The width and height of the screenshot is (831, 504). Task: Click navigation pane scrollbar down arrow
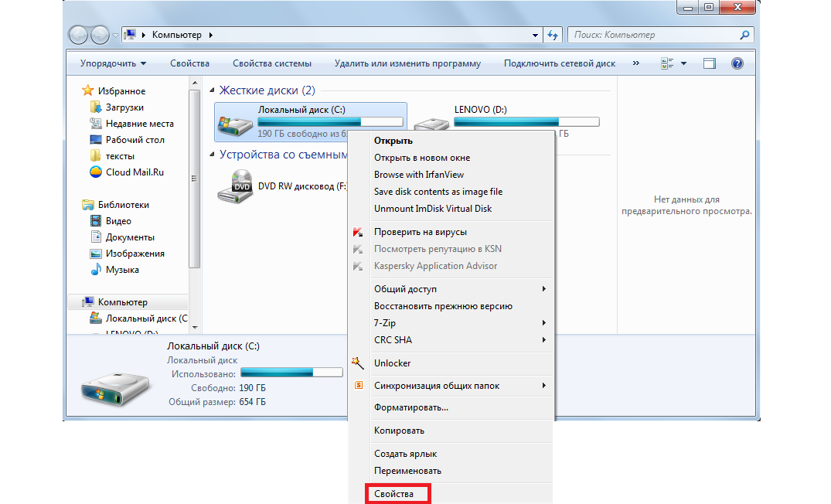click(195, 328)
